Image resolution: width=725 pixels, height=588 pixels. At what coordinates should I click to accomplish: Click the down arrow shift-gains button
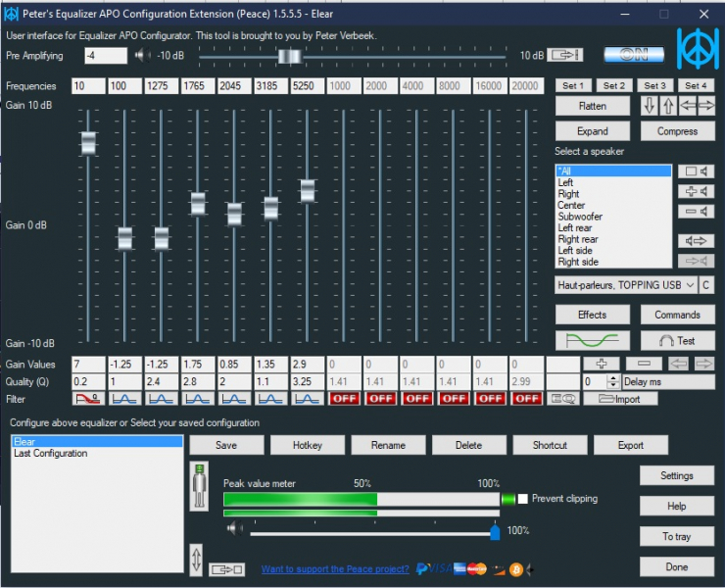(650, 106)
